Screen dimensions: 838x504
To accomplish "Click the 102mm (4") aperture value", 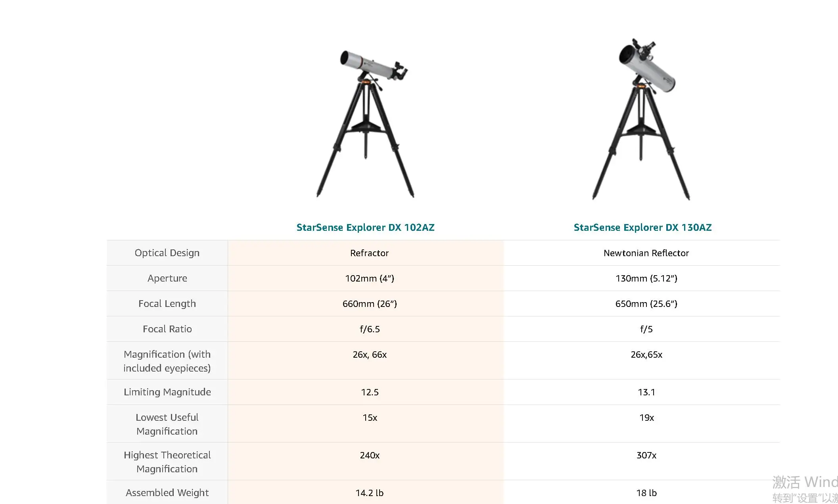I will click(x=369, y=278).
